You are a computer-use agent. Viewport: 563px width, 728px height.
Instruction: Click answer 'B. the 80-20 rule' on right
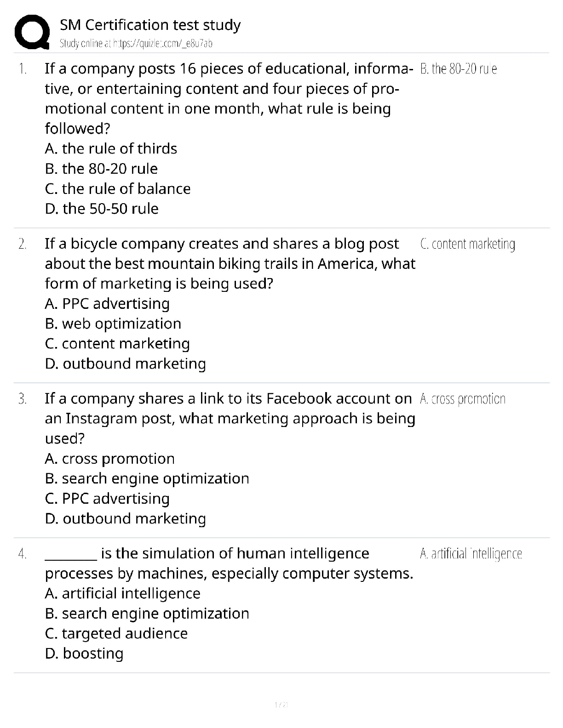(459, 69)
